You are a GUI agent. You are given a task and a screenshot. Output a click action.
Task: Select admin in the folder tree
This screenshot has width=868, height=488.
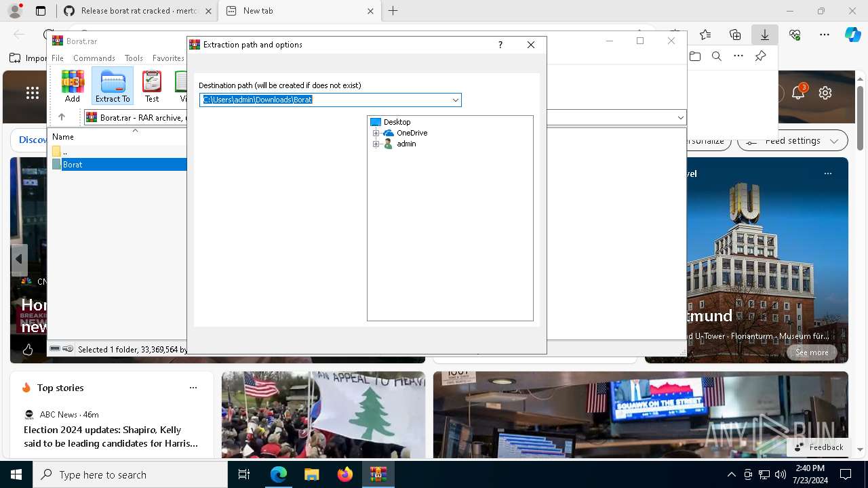click(x=406, y=144)
